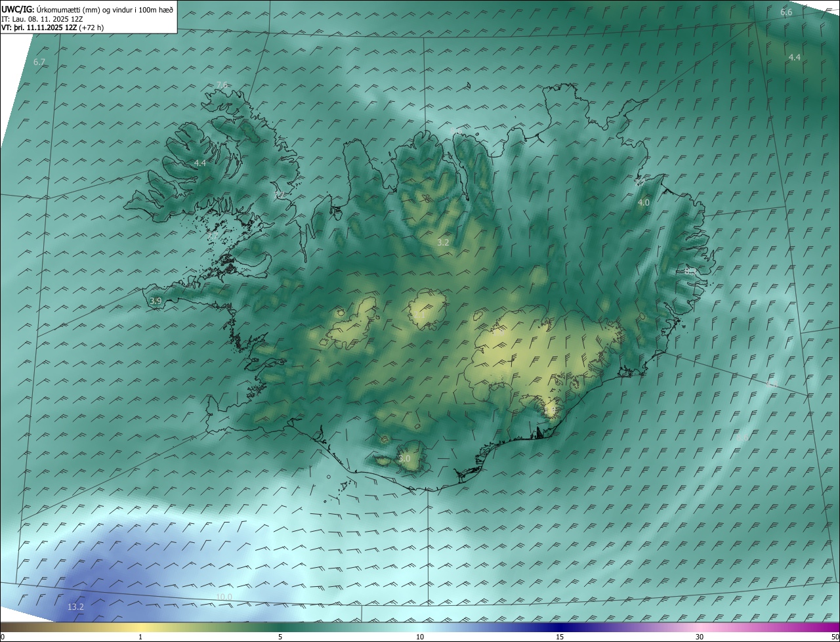This screenshot has height=642, width=840.
Task: Click the 3.0 value on the southern glacier
Action: (404, 458)
